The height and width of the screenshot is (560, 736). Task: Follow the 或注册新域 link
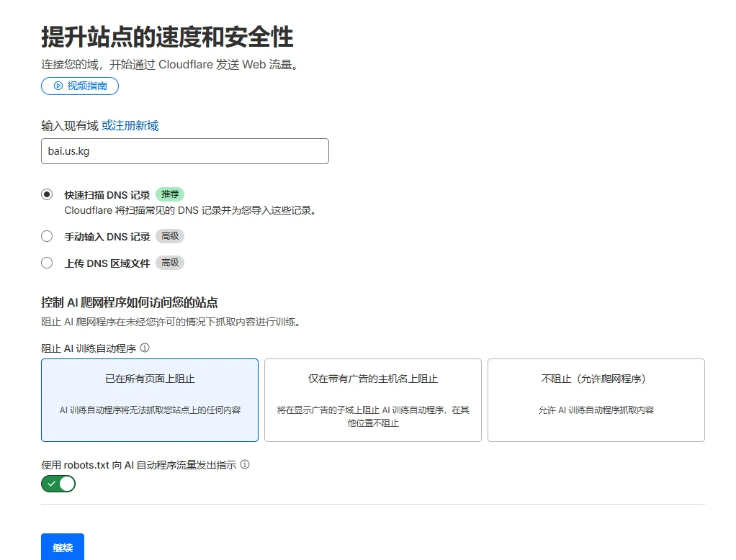pyautogui.click(x=130, y=125)
